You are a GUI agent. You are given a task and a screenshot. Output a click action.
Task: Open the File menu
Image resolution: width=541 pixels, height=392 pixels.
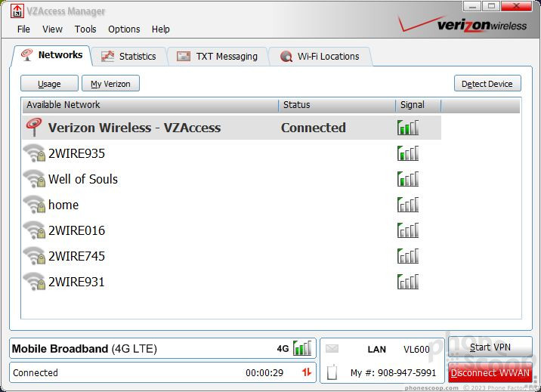click(x=23, y=29)
